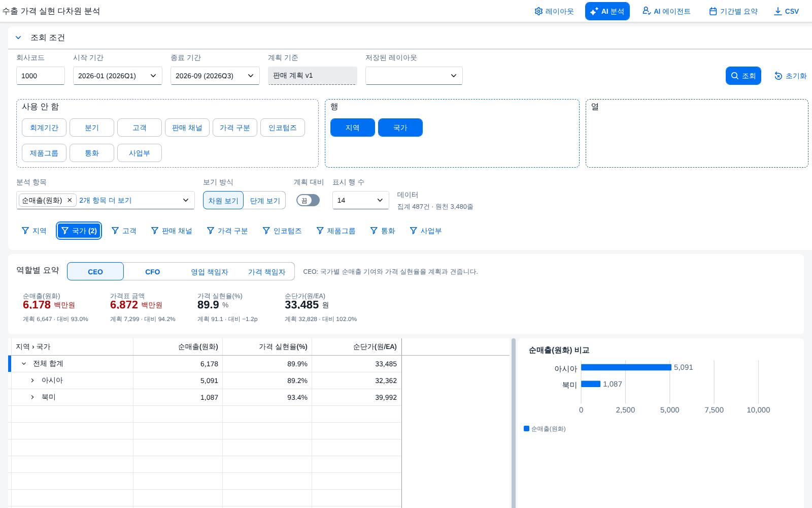
Task: Click the 제품그룹 dimension chip
Action: pos(44,153)
